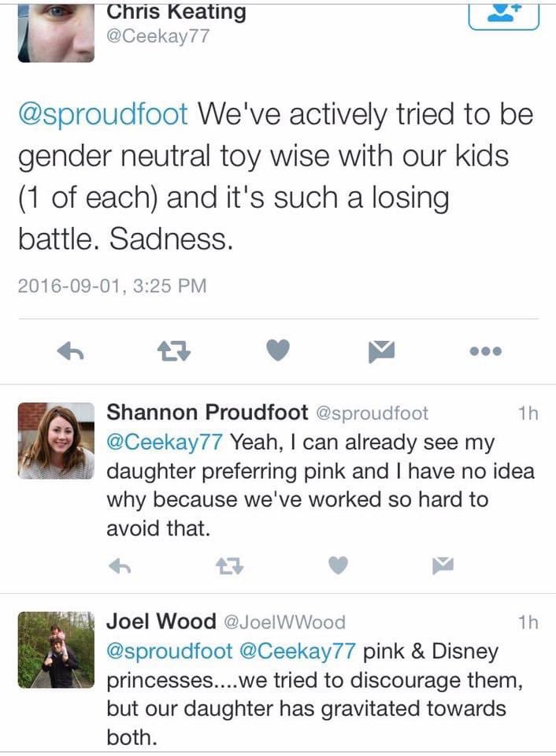Like the main tweet with heart icon
This screenshot has width=556, height=756.
click(x=277, y=351)
